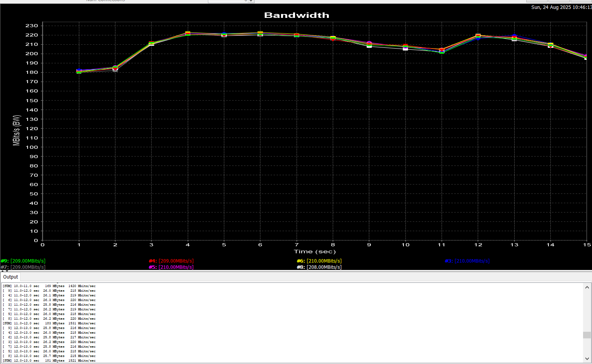
Task: Click the MBits/s (BW) axis label
Action: click(16, 130)
